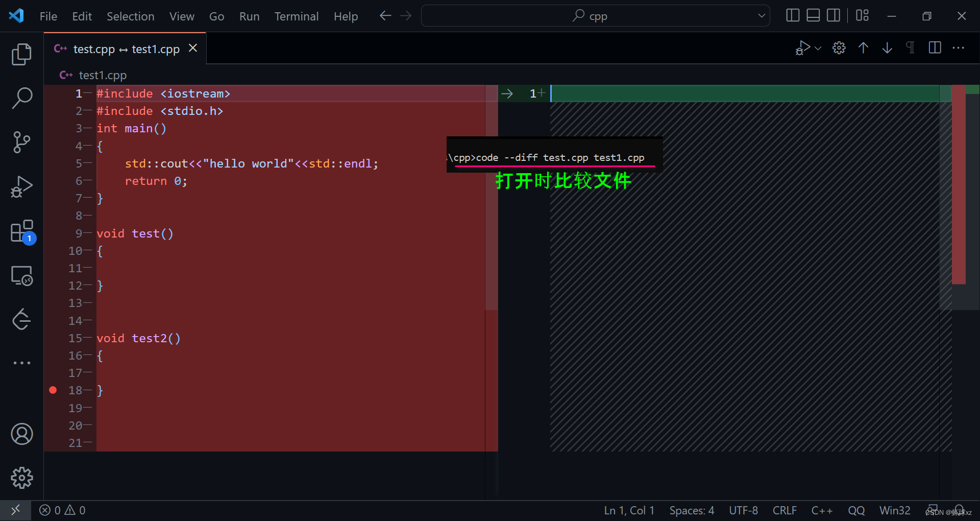
Task: Click the QQ status bar item
Action: (x=856, y=510)
